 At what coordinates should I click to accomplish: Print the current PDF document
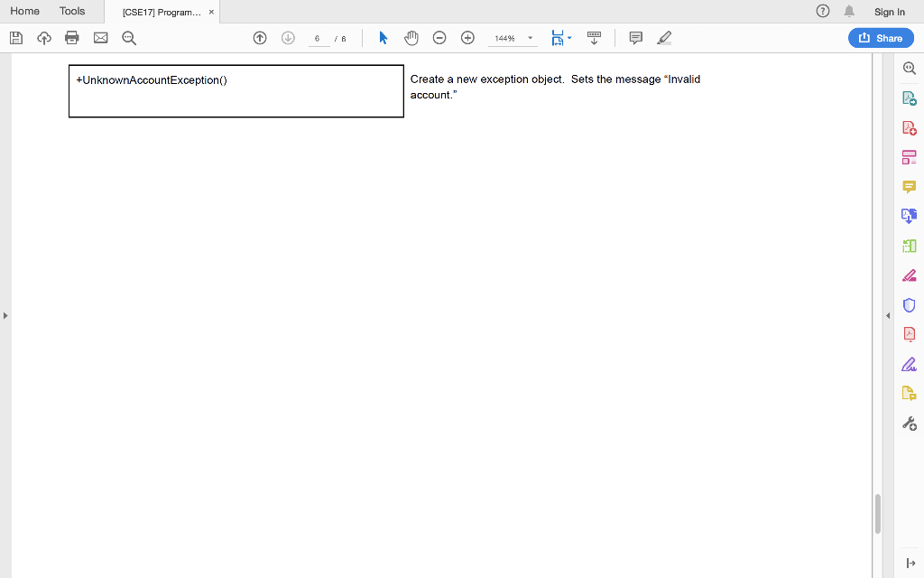pos(71,38)
